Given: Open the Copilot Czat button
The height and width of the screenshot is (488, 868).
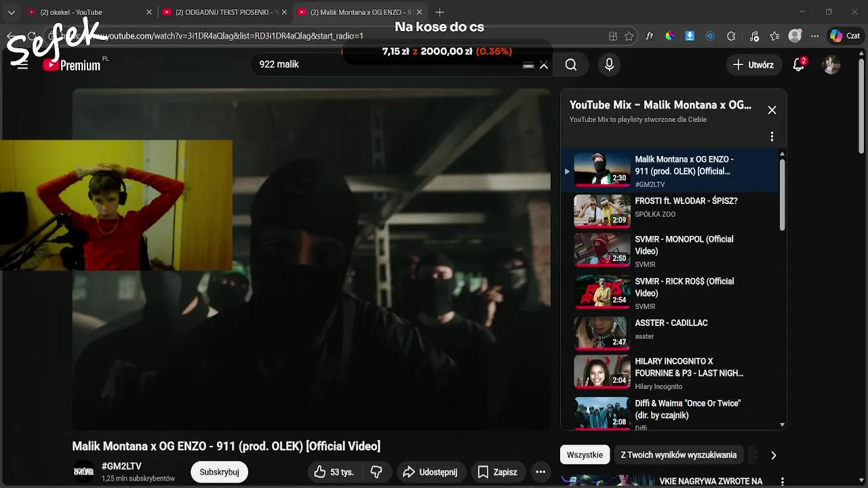Looking at the screenshot, I should (845, 37).
